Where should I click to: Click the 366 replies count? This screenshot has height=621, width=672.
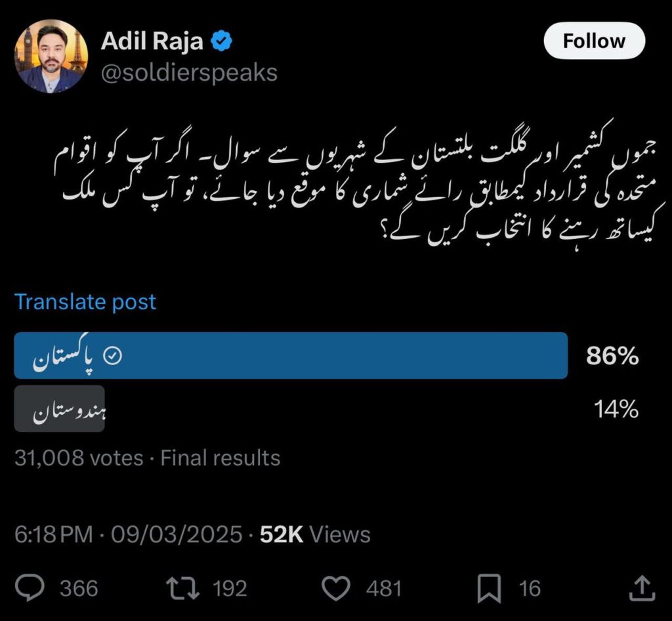click(79, 588)
